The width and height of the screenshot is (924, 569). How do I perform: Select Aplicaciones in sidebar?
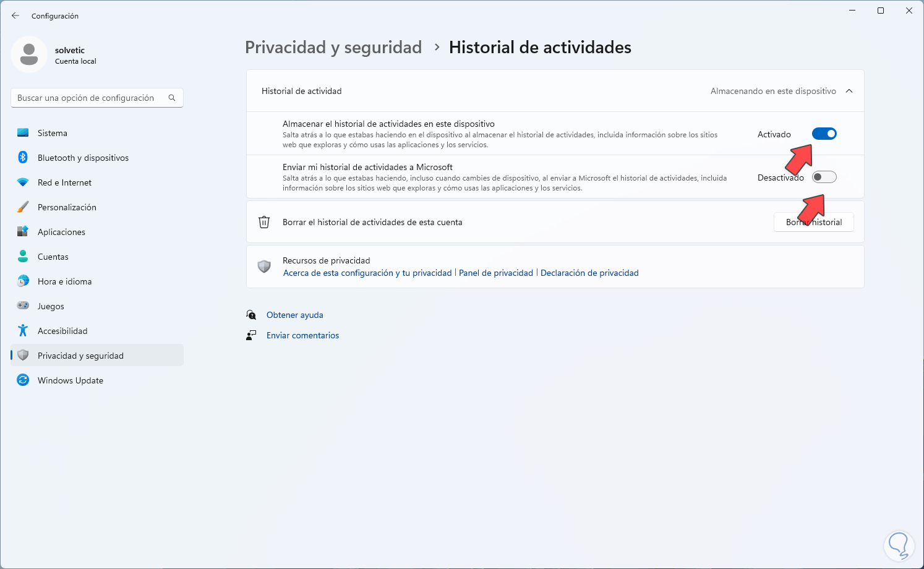[x=97, y=232]
